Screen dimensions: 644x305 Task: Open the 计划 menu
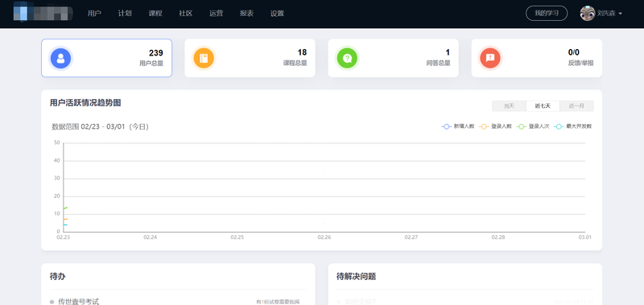(125, 13)
